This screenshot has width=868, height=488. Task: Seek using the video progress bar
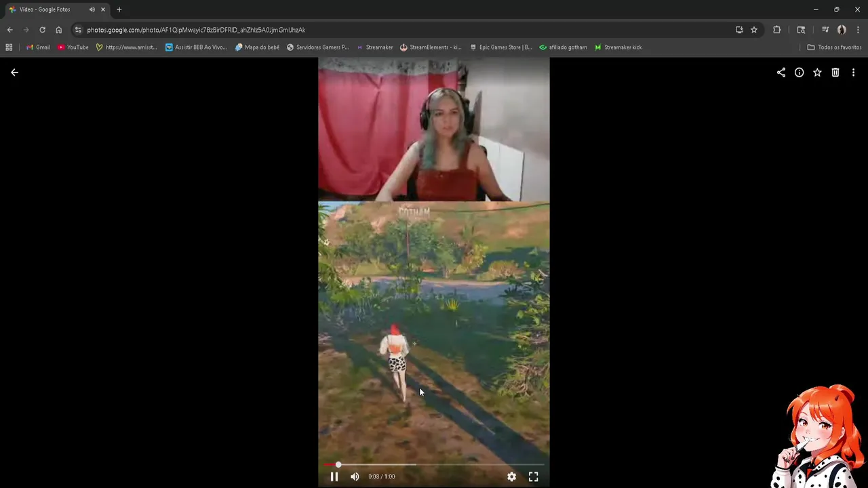[x=434, y=464]
